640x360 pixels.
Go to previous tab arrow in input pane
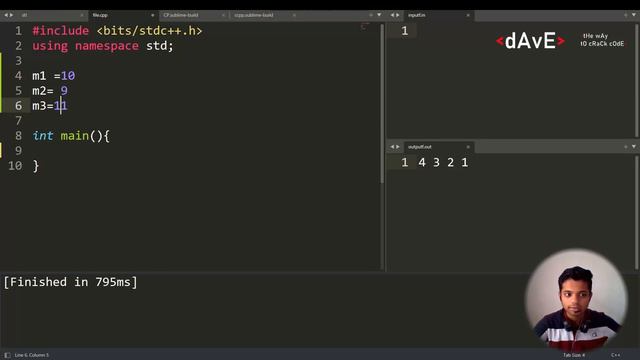click(392, 15)
